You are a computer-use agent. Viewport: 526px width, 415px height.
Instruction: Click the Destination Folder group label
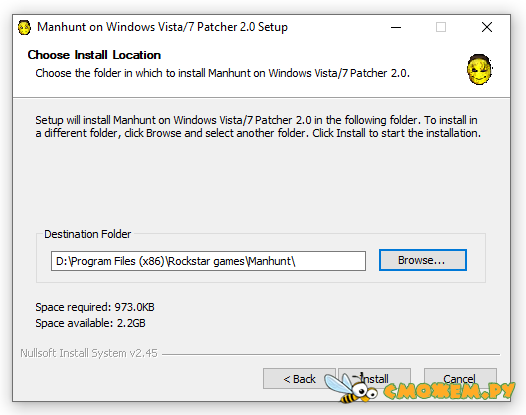point(88,234)
